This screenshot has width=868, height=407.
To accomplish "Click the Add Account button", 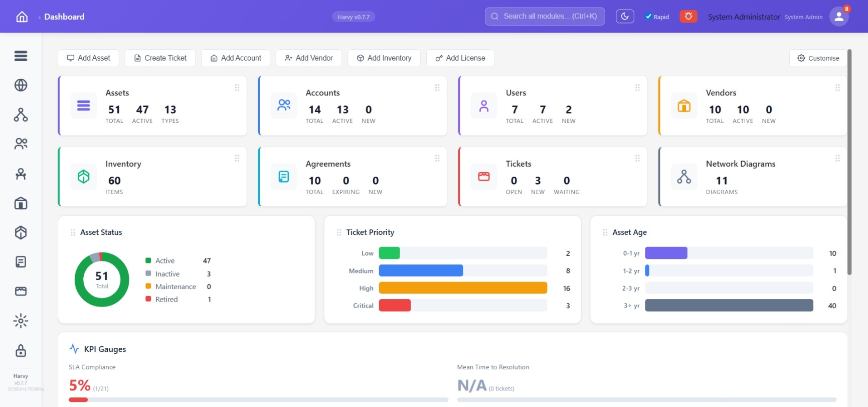I will 236,58.
